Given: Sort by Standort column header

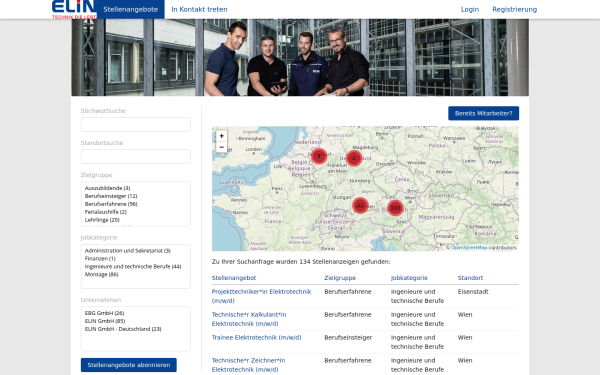Looking at the screenshot, I should (470, 278).
